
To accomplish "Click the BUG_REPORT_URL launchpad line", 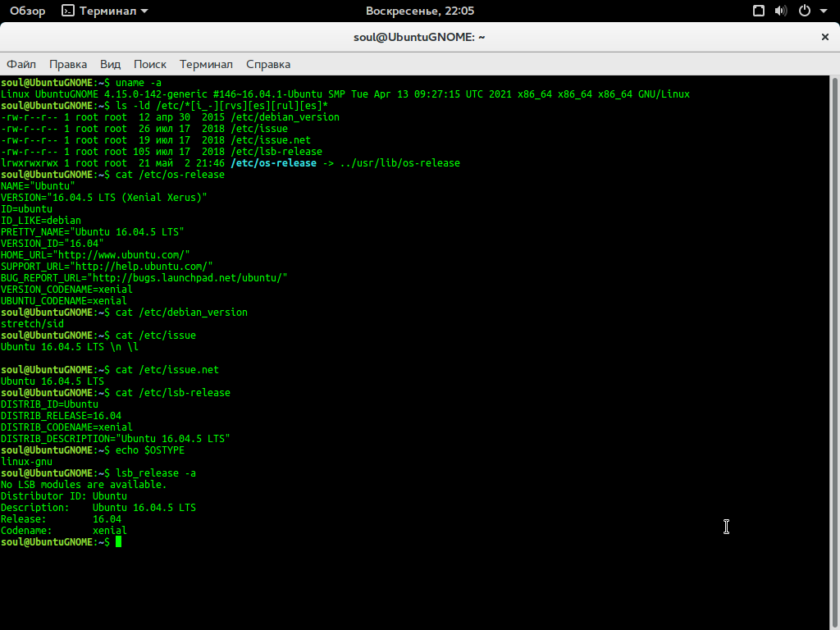I will [144, 278].
